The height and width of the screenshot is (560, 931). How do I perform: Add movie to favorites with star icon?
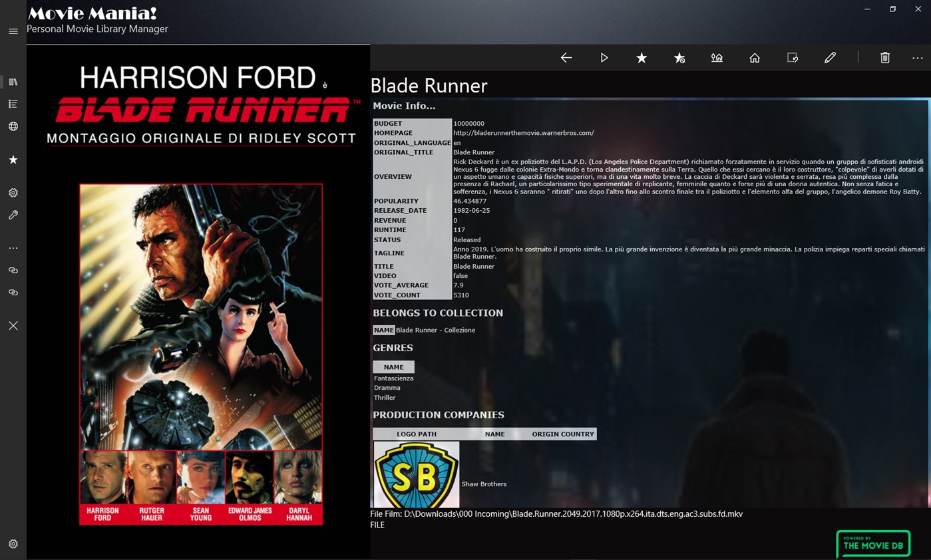click(642, 58)
